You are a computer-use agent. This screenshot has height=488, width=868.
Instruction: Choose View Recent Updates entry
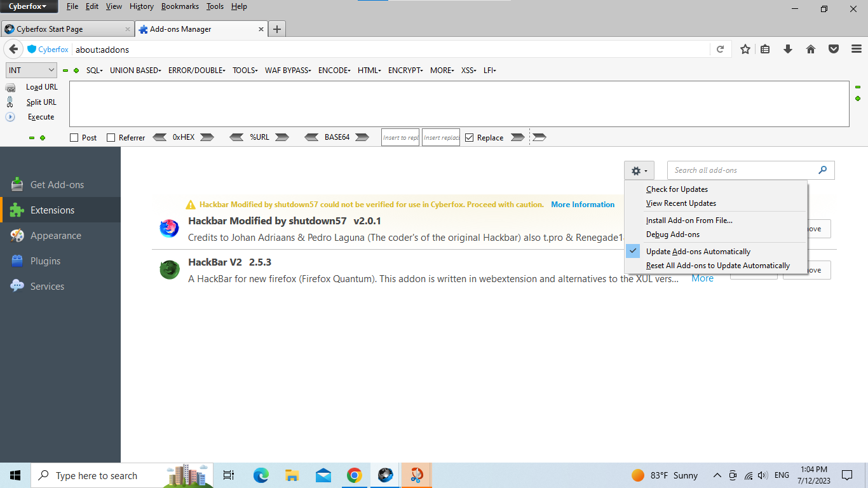point(716,203)
